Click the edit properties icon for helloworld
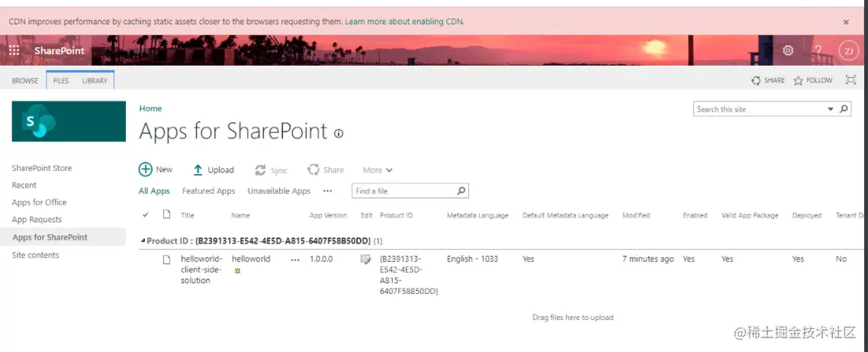The image size is (868, 352). (x=365, y=259)
